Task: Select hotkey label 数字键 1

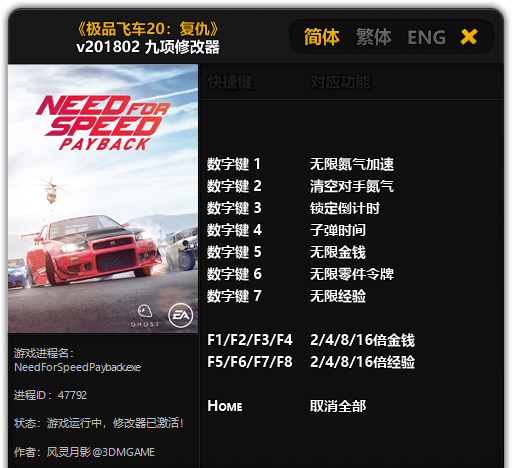Action: (234, 164)
